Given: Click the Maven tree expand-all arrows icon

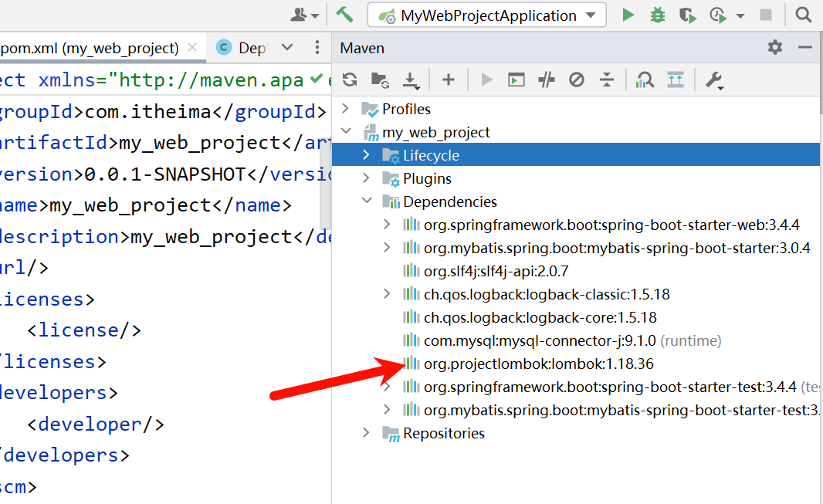Looking at the screenshot, I should click(676, 79).
